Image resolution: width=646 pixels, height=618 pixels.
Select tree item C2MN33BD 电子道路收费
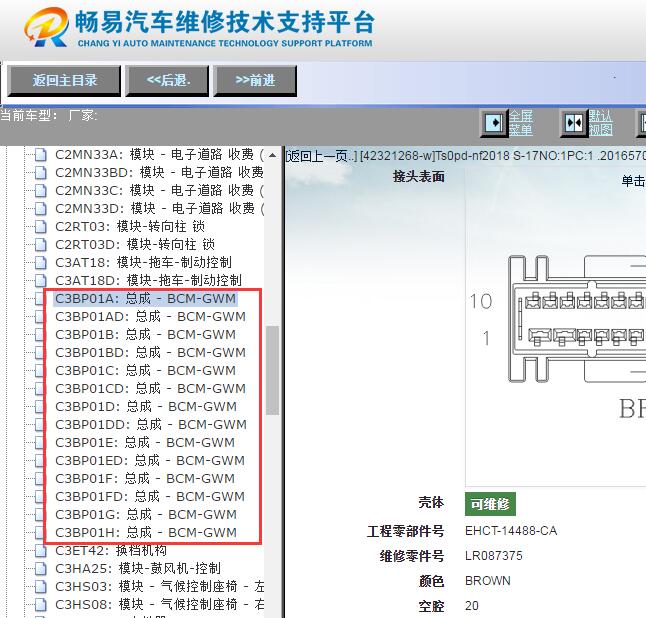coord(159,172)
